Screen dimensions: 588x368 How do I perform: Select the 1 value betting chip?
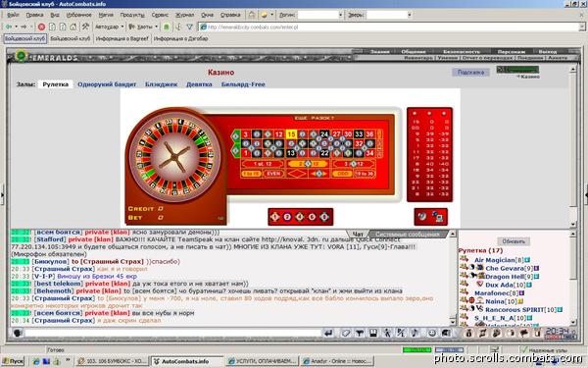click(x=274, y=217)
